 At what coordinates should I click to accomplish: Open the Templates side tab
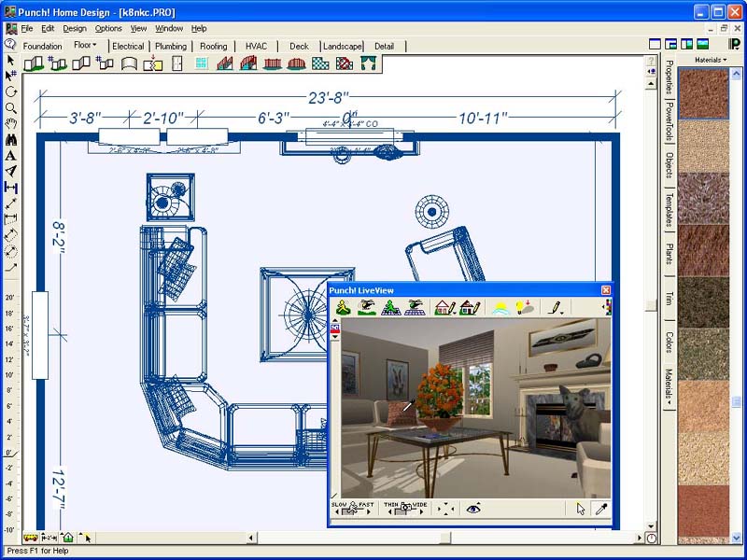tap(669, 209)
